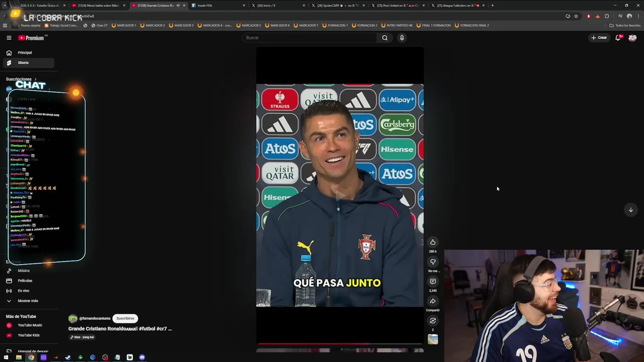Open the Todos los favoritos folder
Viewport: 644px width, 362px height.
click(624, 25)
